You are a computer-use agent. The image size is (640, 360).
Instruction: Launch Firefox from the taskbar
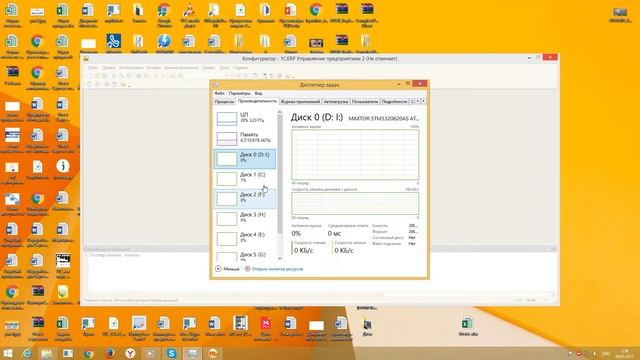(x=109, y=353)
